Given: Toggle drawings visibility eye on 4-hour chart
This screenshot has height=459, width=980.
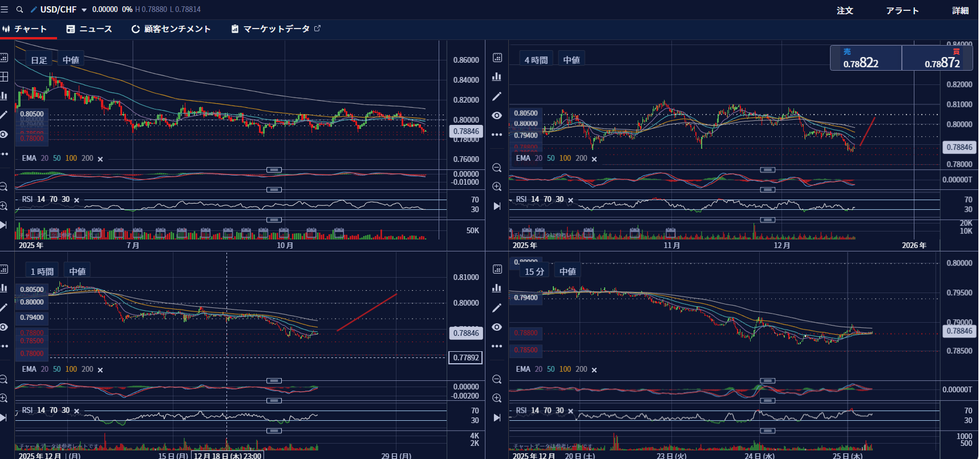Looking at the screenshot, I should [x=497, y=115].
